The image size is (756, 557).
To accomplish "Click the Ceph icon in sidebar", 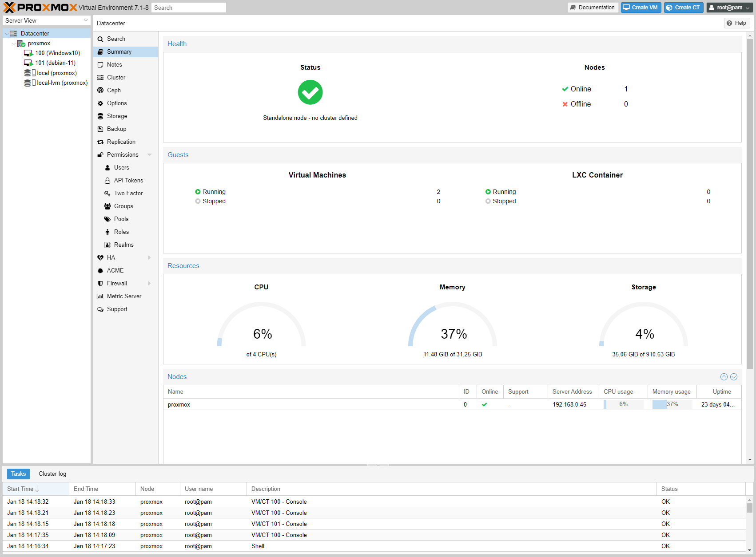I will (100, 90).
